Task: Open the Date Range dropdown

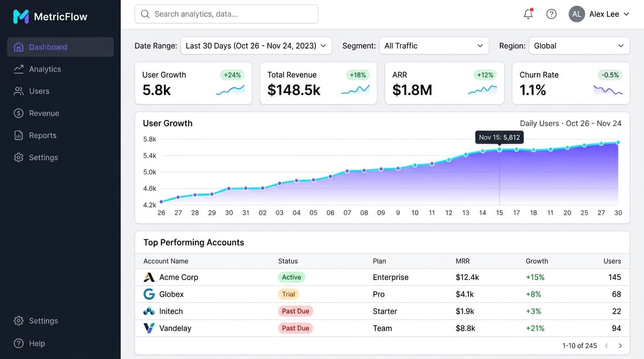Action: pyautogui.click(x=256, y=46)
